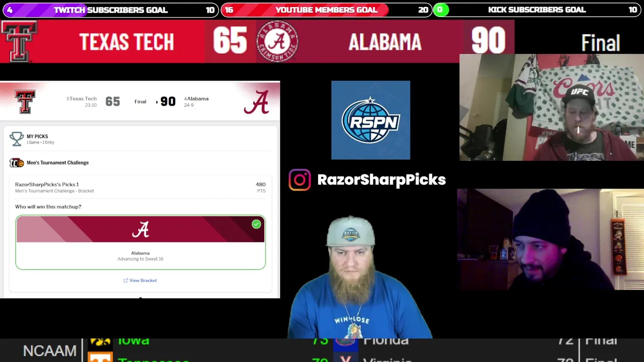The height and width of the screenshot is (362, 644).
Task: Click the green Kick subscribers count badge
Action: point(440,10)
